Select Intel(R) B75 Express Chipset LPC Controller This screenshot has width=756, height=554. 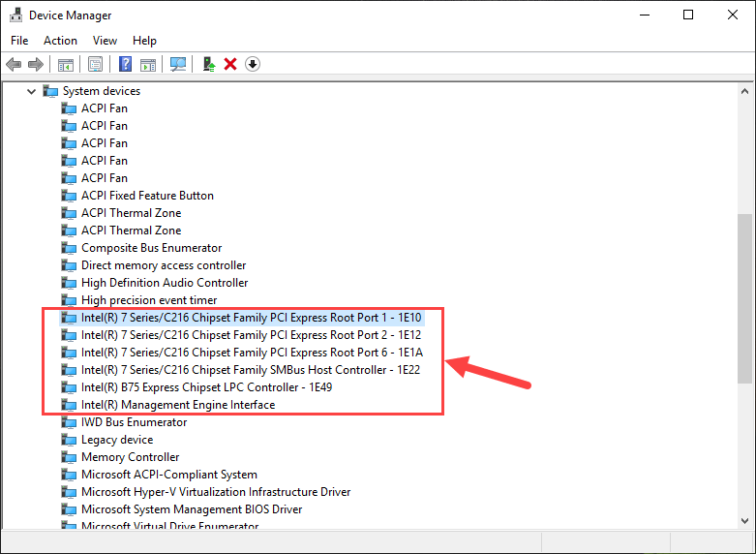click(x=206, y=387)
